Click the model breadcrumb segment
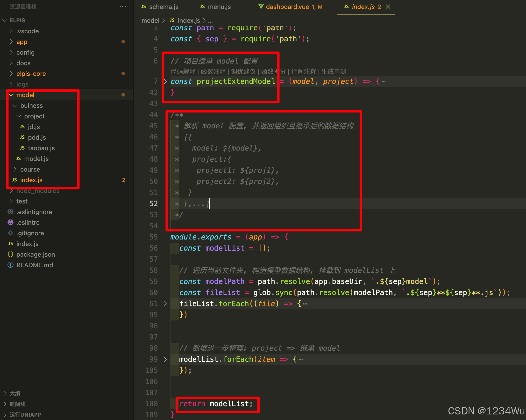 150,21
